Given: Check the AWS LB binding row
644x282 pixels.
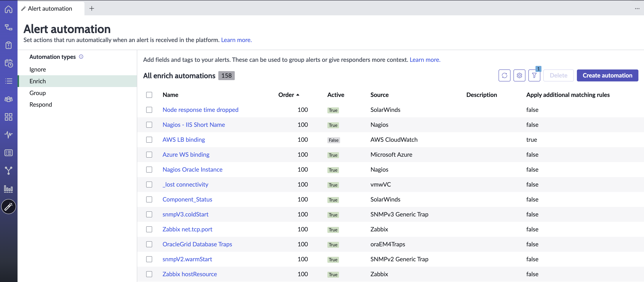Looking at the screenshot, I should point(149,140).
